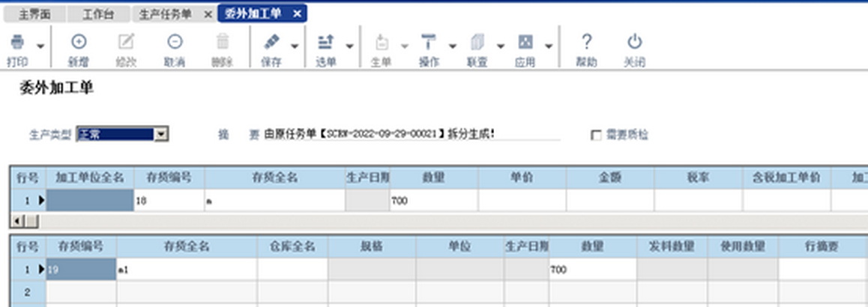Expand the arrow next to 联查
Viewport: 868px width, 307px height.
pyautogui.click(x=500, y=46)
